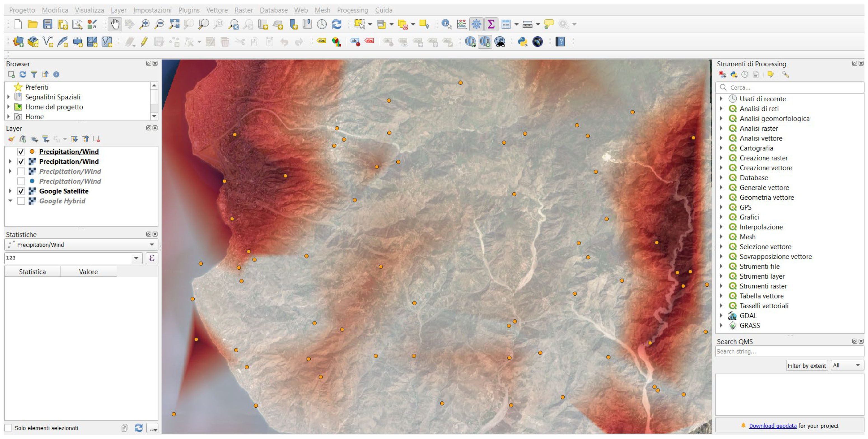
Task: Click the Open Project folder icon
Action: [x=33, y=24]
